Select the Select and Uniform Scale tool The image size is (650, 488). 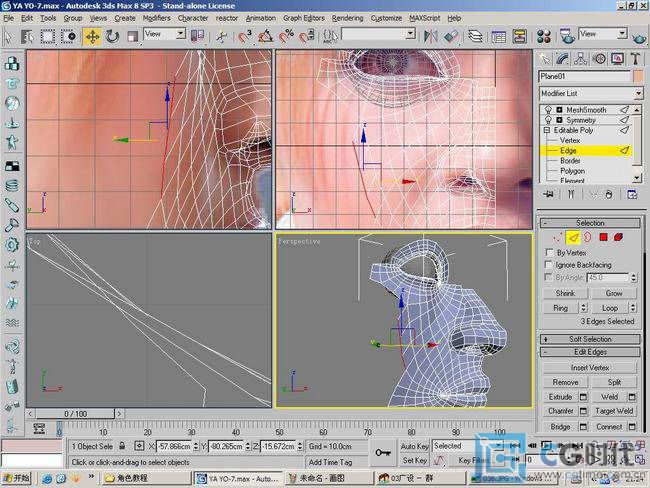pyautogui.click(x=132, y=36)
